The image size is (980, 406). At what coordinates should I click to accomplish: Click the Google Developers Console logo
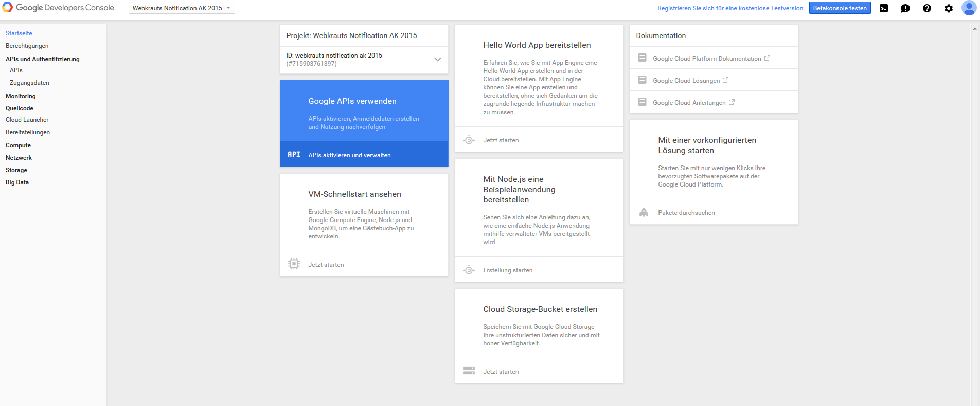tap(58, 8)
